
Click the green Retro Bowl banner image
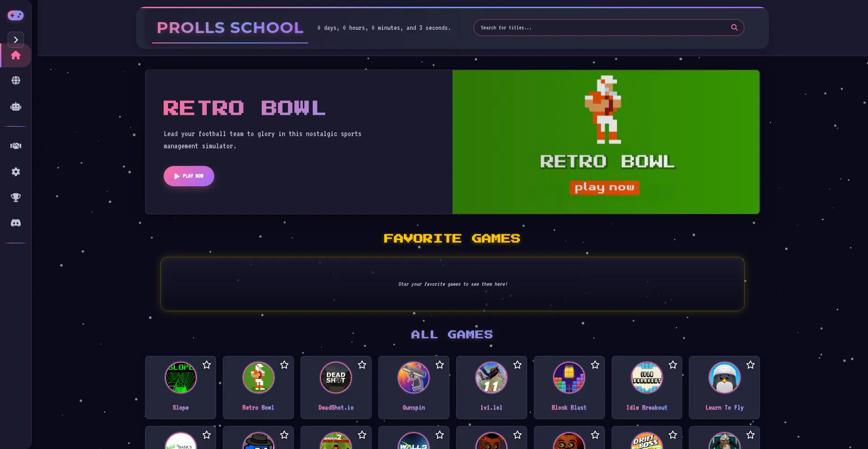(606, 142)
